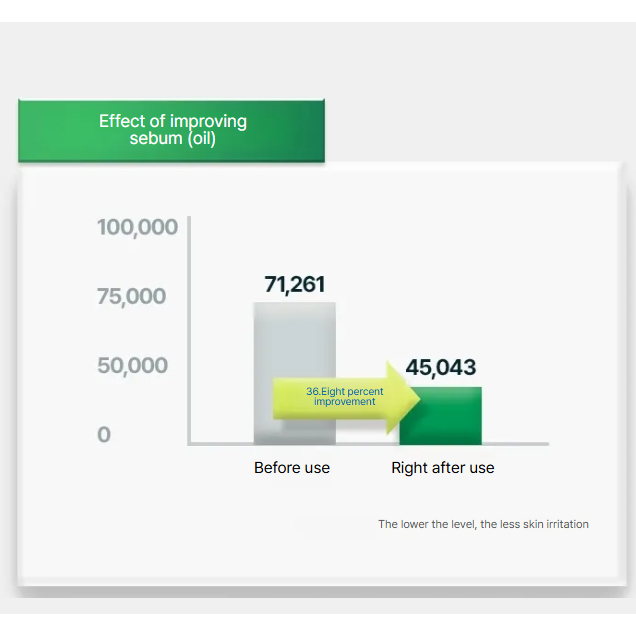Click the Before use category label
The width and height of the screenshot is (636, 636).
point(291,468)
